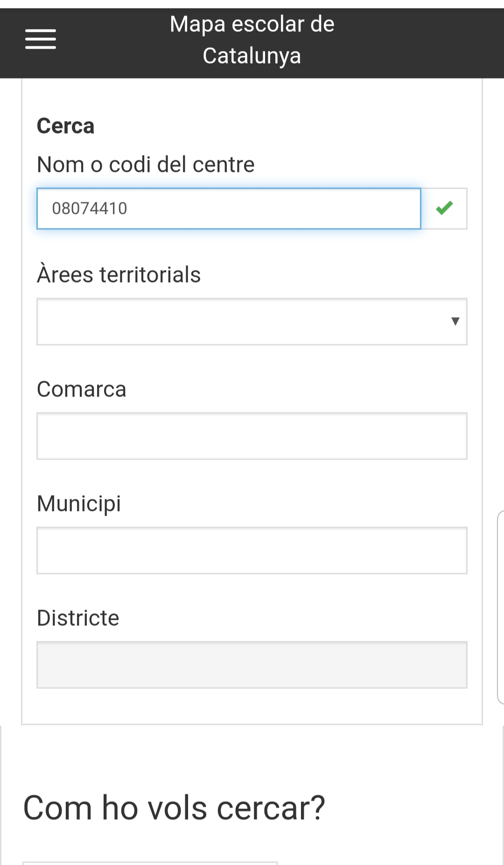Click the bold Cerca heading

[x=65, y=126]
